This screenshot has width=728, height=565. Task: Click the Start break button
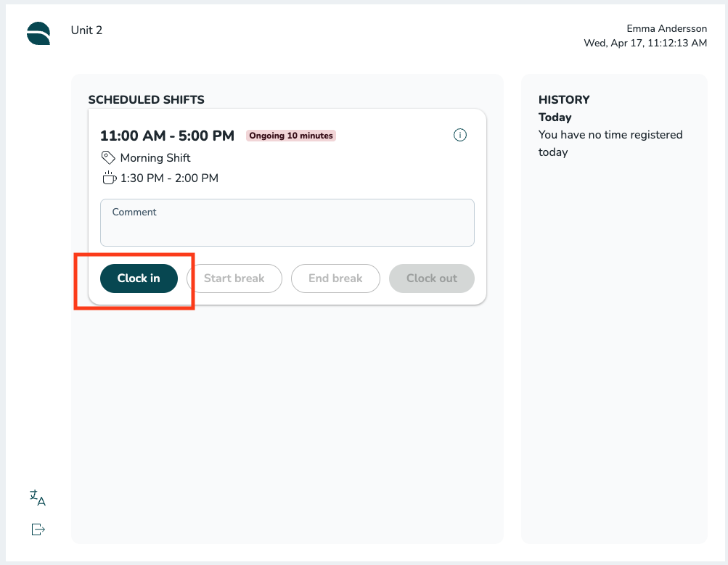click(234, 279)
